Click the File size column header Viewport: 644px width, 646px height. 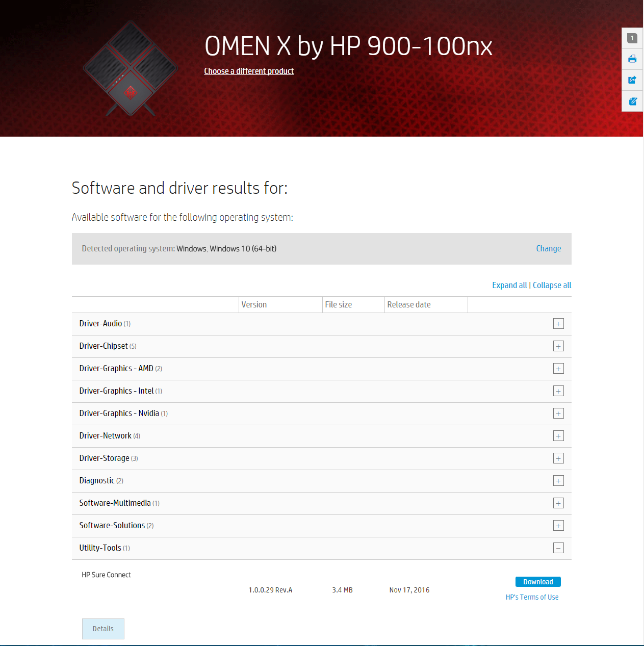(338, 304)
